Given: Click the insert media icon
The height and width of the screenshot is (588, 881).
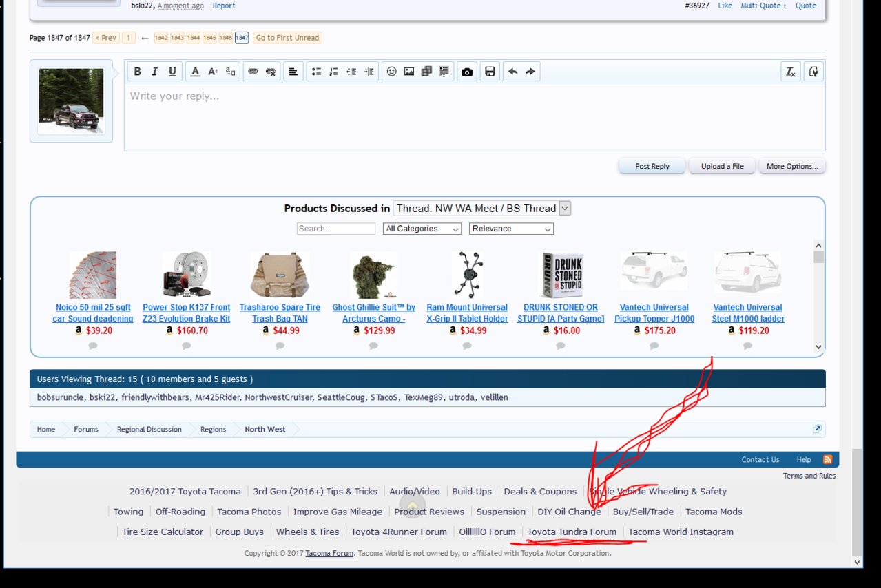Looking at the screenshot, I should click(426, 72).
